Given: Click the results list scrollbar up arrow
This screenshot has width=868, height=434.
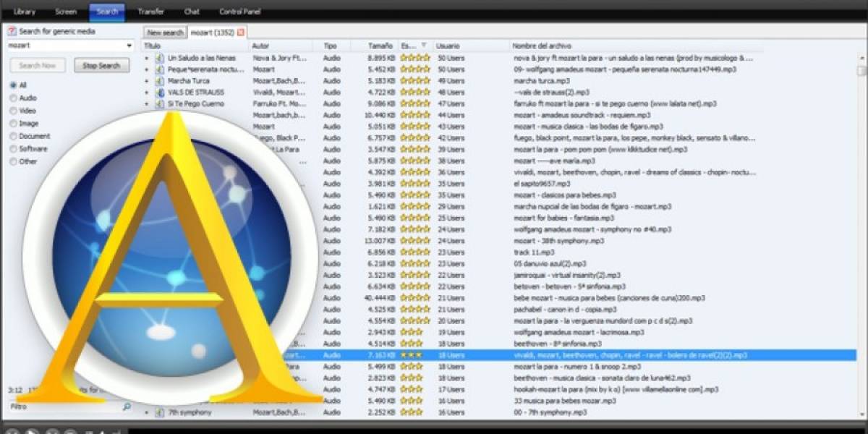Looking at the screenshot, I should (861, 58).
